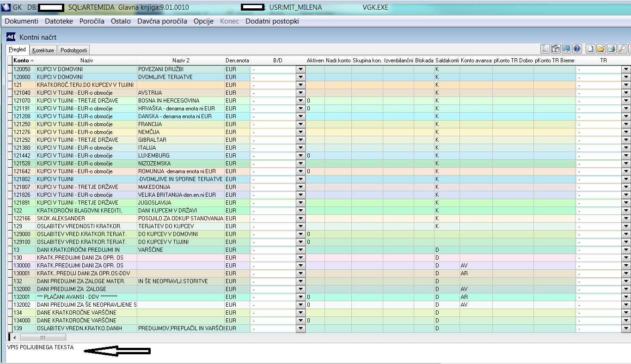
Task: Click the open folder toolbar icon
Action: coord(601,49)
